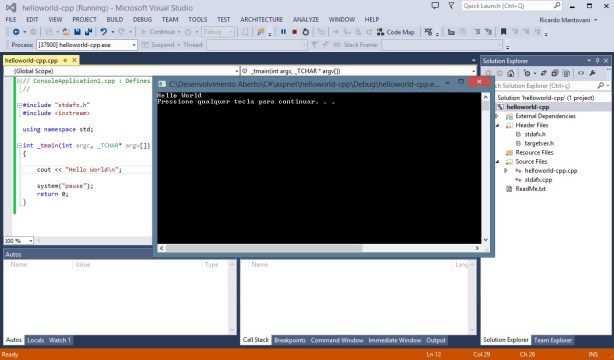The image size is (614, 360).
Task: Click Sync with Active Document icon
Action: pyautogui.click(x=543, y=73)
